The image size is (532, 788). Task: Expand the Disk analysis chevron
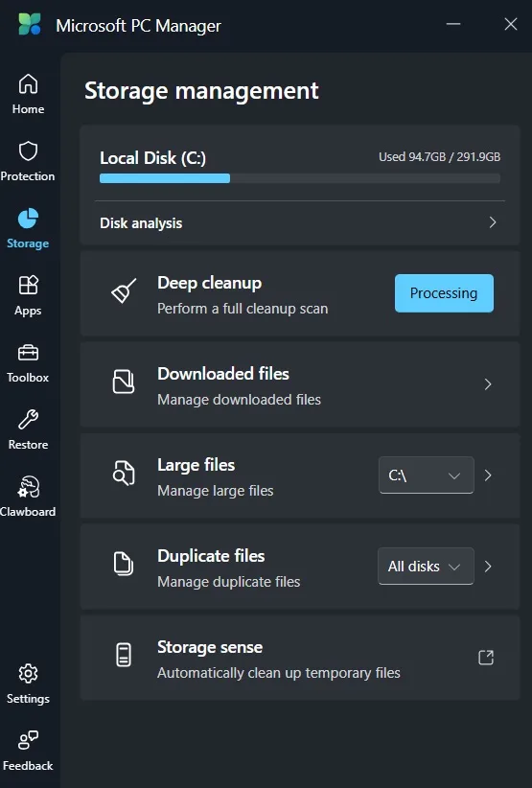[x=493, y=222]
